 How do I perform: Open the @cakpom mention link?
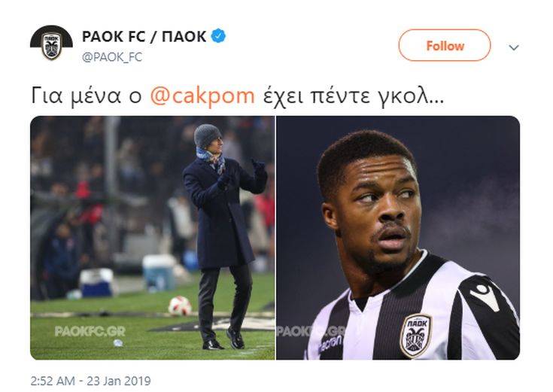(202, 96)
